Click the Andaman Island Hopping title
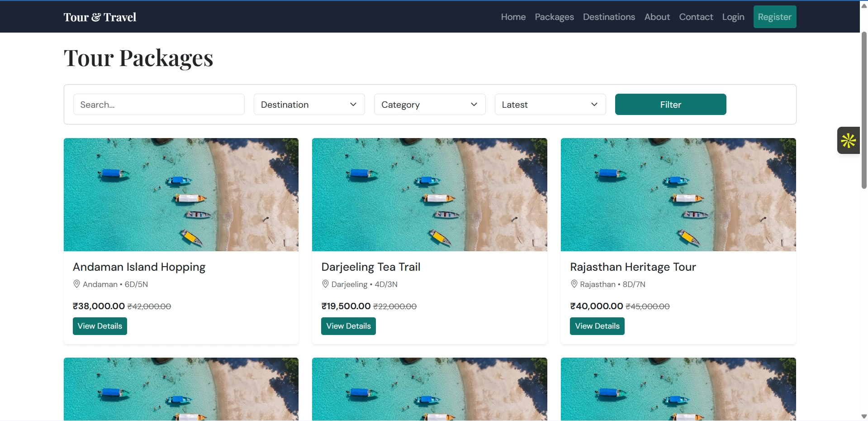Viewport: 868px width, 421px height. click(139, 267)
